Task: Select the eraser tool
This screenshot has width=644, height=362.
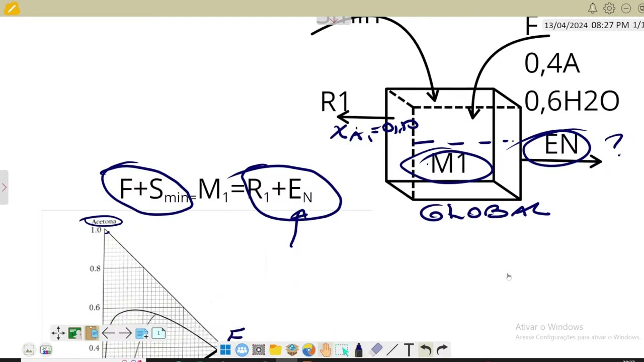Action: pos(376,350)
